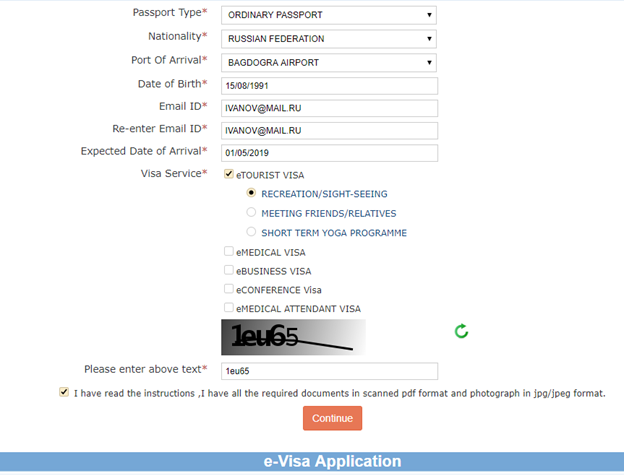The height and width of the screenshot is (476, 624).
Task: Click the captcha image
Action: click(294, 337)
